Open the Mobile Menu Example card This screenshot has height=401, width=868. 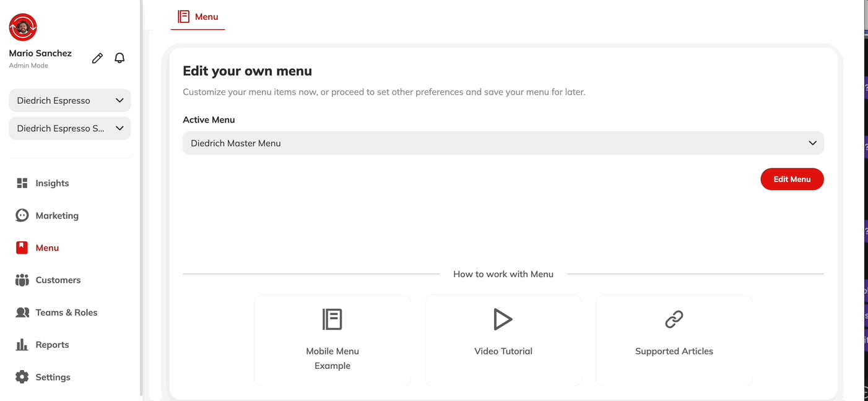click(x=332, y=340)
